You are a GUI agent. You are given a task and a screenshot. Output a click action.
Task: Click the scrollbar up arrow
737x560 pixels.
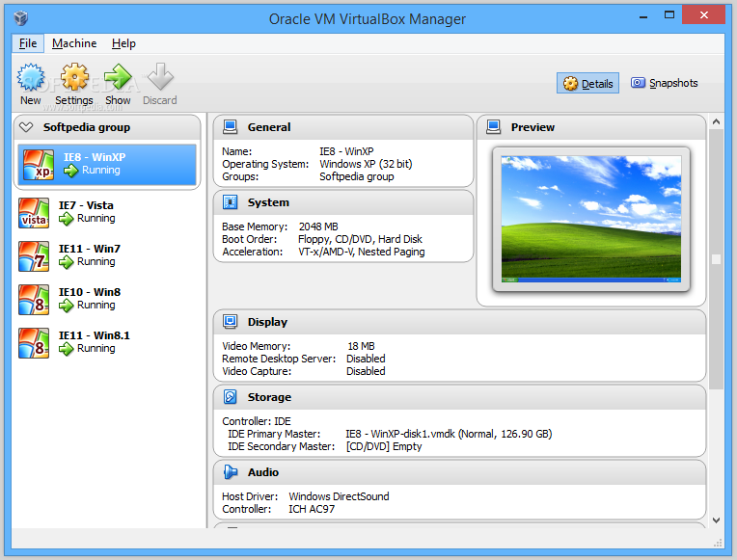point(716,121)
